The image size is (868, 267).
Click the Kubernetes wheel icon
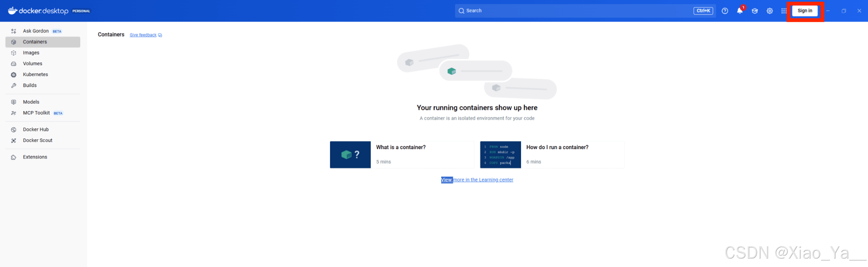[14, 75]
